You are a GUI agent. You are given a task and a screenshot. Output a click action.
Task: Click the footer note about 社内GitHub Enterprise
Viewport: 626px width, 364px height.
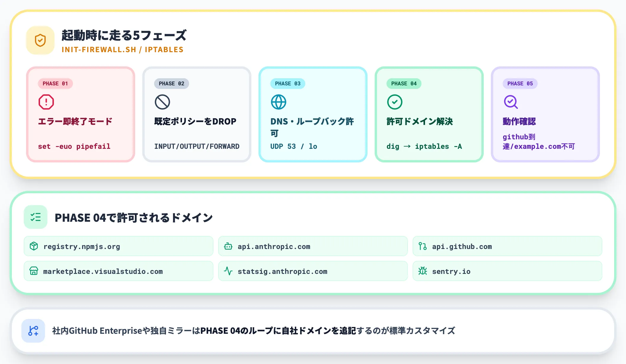(254, 331)
